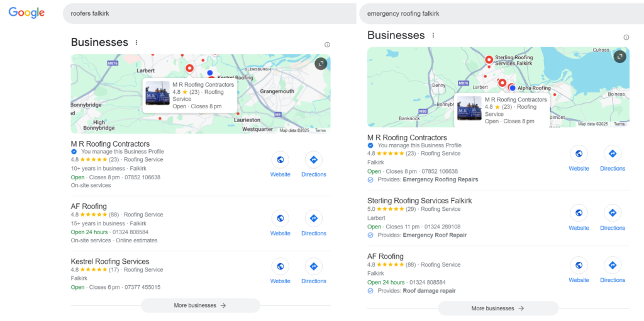Click the blue Alpha Roofing map pin
This screenshot has height=321, width=644.
[512, 87]
